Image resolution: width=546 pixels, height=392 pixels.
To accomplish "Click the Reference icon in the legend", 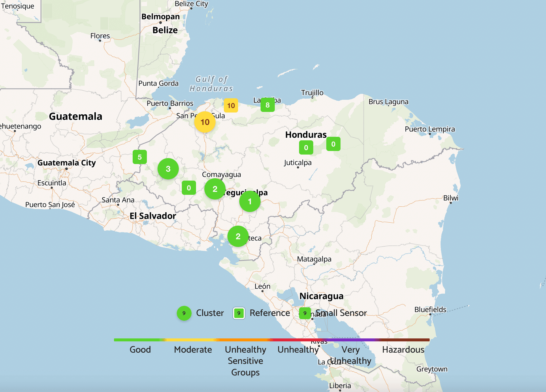I will 239,313.
